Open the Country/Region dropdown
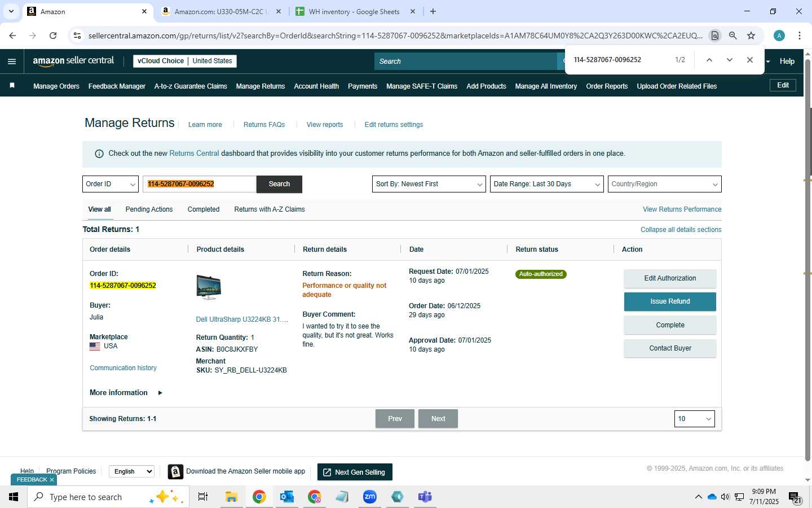Image resolution: width=812 pixels, height=508 pixels. pyautogui.click(x=664, y=184)
